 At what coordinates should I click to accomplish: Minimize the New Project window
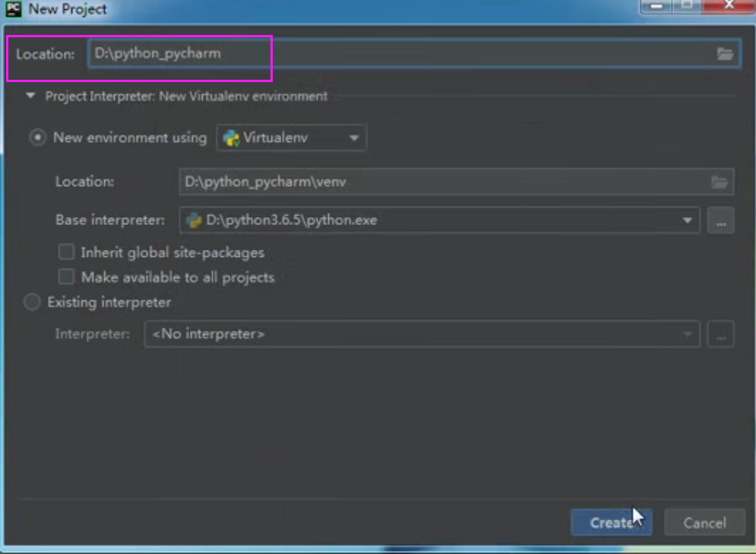coord(655,6)
